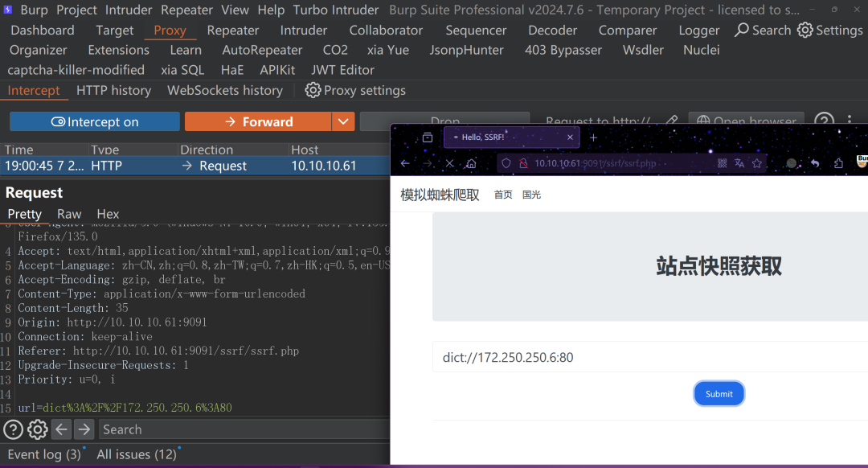Open the Turbo Intruder menu
This screenshot has height=468, width=868.
click(335, 10)
